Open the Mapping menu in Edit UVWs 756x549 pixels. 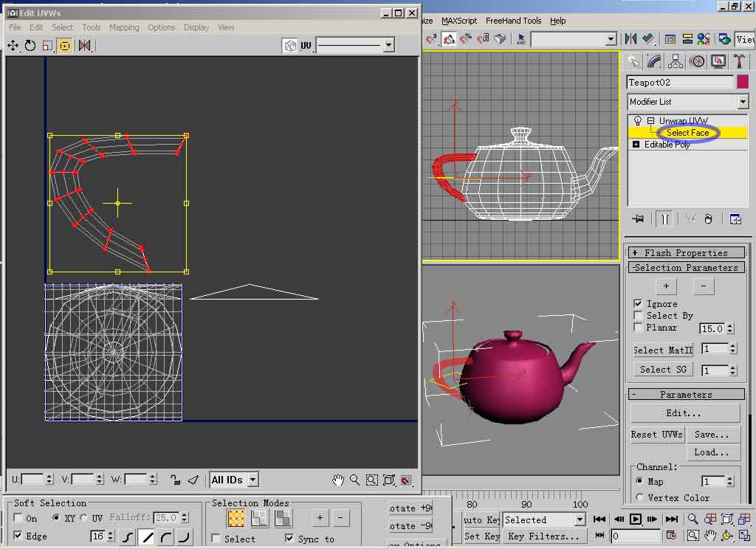[x=124, y=27]
